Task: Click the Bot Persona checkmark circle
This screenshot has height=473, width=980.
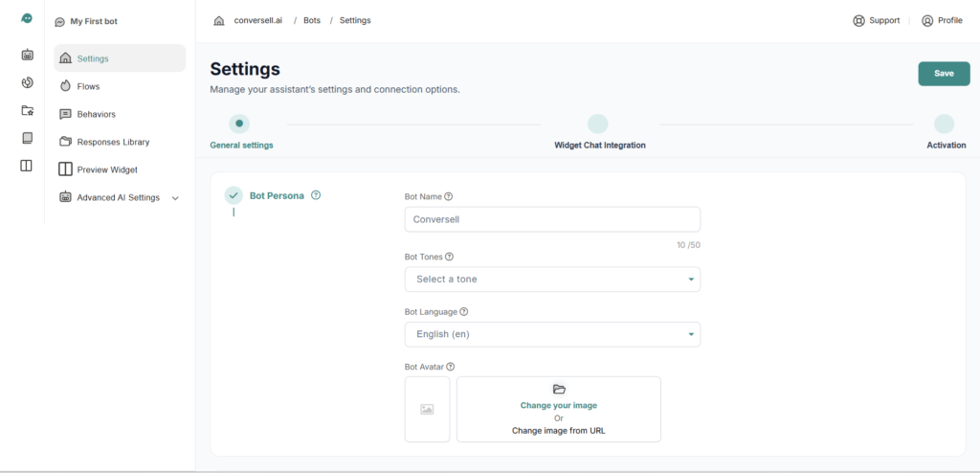Action: [234, 195]
